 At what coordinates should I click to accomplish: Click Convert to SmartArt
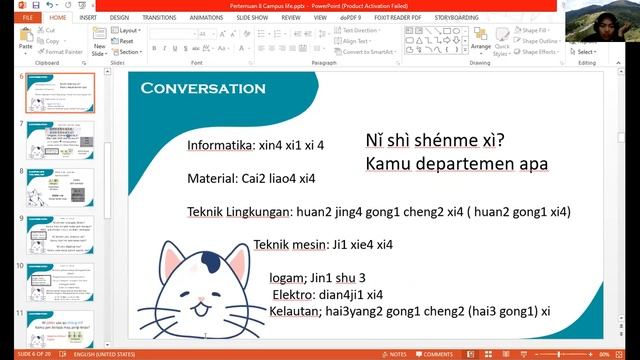(x=366, y=52)
